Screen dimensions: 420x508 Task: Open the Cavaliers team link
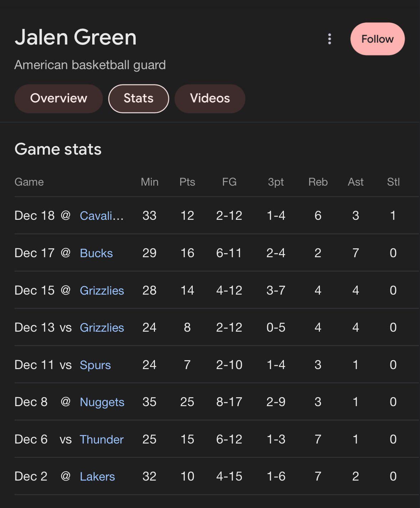(x=102, y=216)
